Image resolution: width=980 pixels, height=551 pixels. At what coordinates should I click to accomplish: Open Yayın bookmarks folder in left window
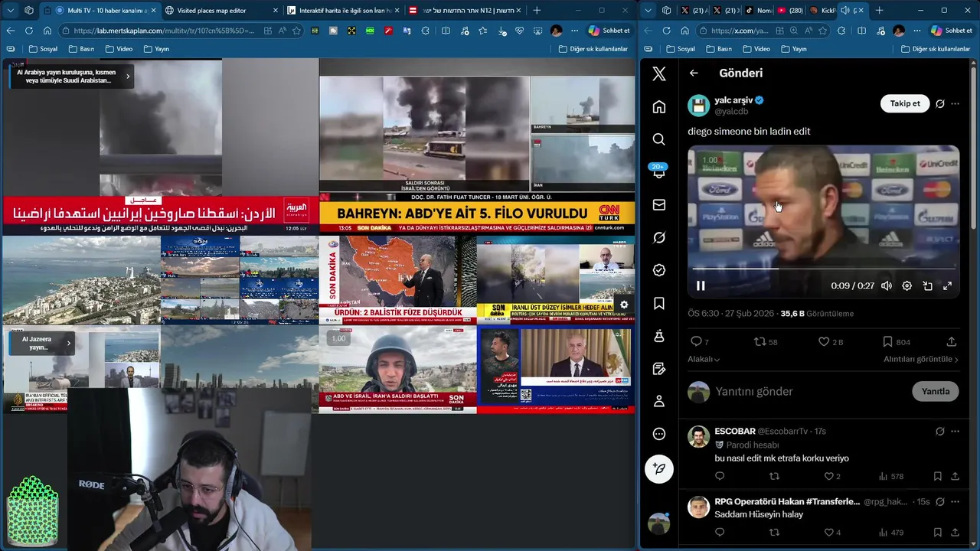[x=155, y=49]
